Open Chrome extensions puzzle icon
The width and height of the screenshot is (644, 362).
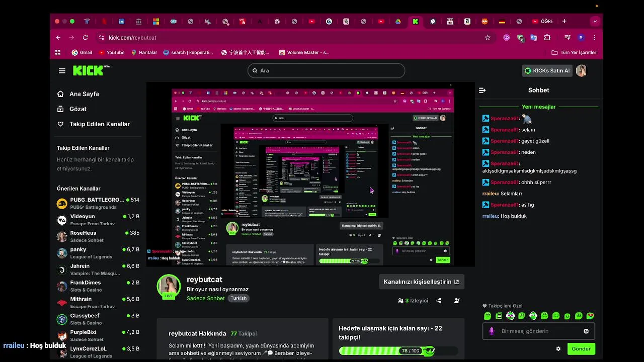pyautogui.click(x=547, y=38)
